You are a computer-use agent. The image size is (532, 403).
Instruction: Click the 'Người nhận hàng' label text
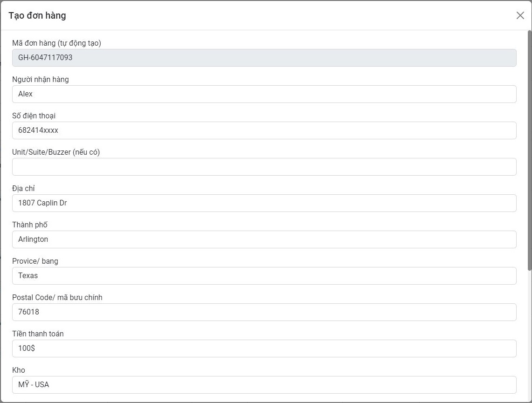click(x=41, y=80)
